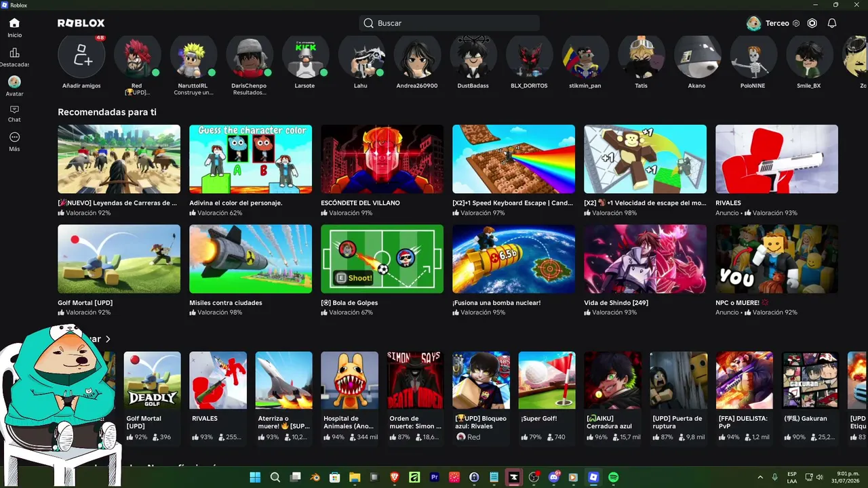This screenshot has height=488, width=868.
Task: Open friend Akano's avatar
Action: point(696,56)
